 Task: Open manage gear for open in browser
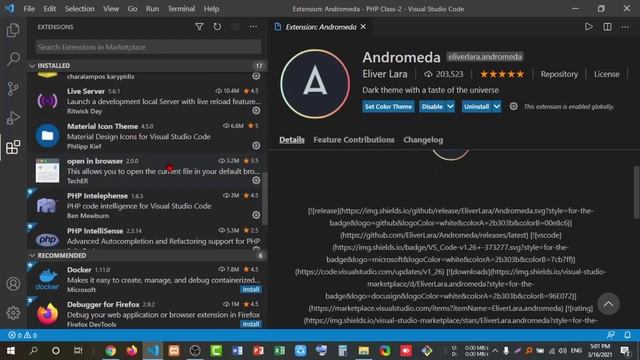(x=256, y=180)
